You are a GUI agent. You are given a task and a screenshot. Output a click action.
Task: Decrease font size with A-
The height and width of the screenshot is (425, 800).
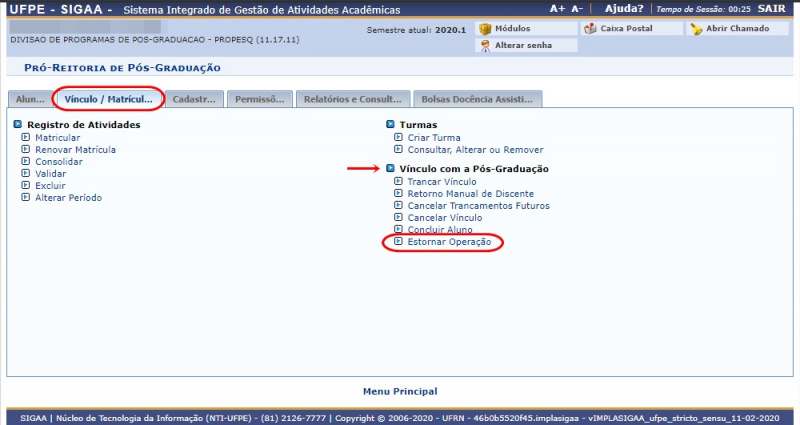coord(578,8)
